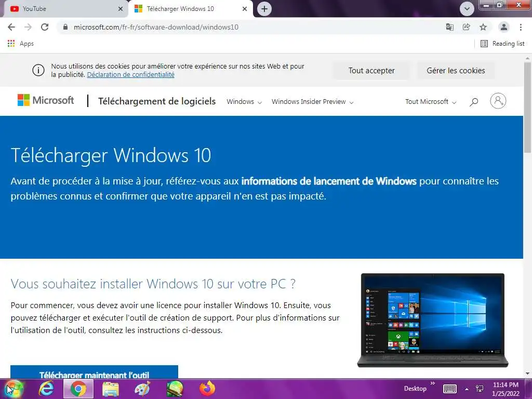Close the Télécharger Windows 10 tab
This screenshot has height=399, width=532.
tap(245, 9)
